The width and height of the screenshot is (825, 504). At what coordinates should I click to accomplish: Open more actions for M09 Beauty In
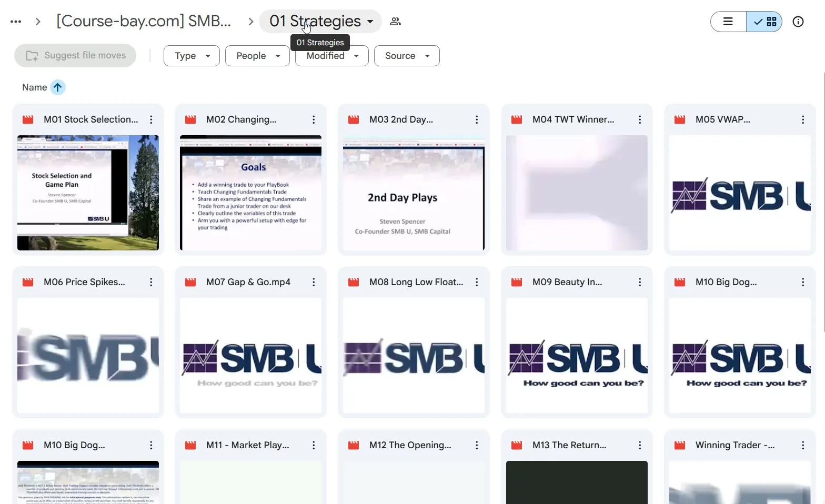[640, 283]
